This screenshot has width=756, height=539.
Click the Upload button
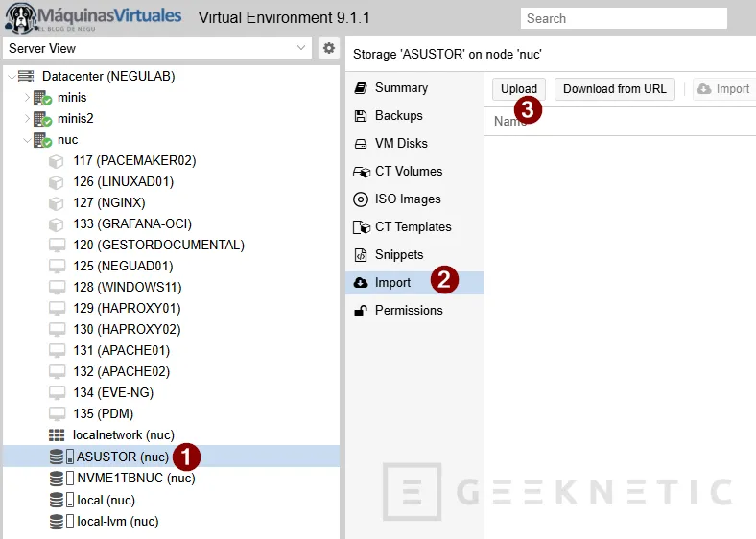tap(519, 89)
